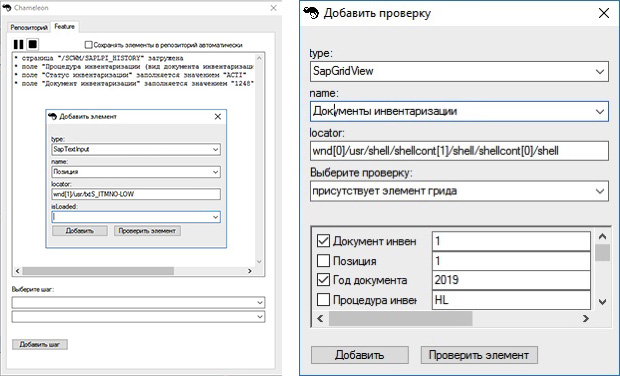Click Добавить button in Добавить проверку dialog
Image resolution: width=620 pixels, height=376 pixels.
coord(359,355)
